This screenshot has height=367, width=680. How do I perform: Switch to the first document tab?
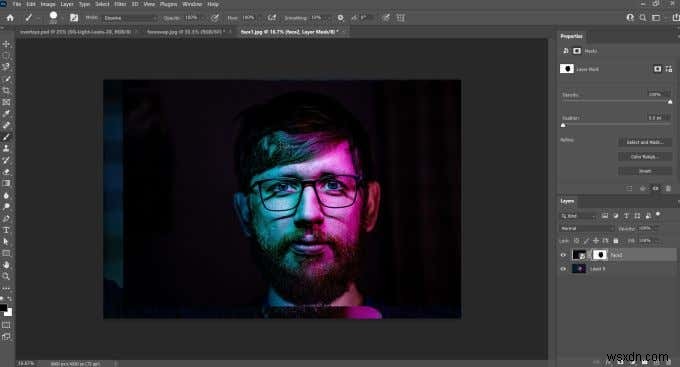(75, 32)
